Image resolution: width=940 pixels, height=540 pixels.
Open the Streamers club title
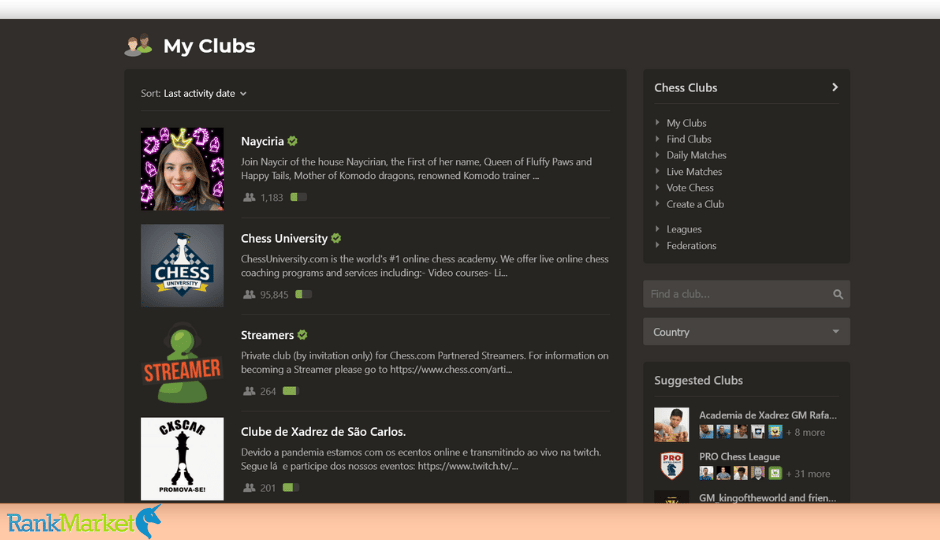coord(267,335)
